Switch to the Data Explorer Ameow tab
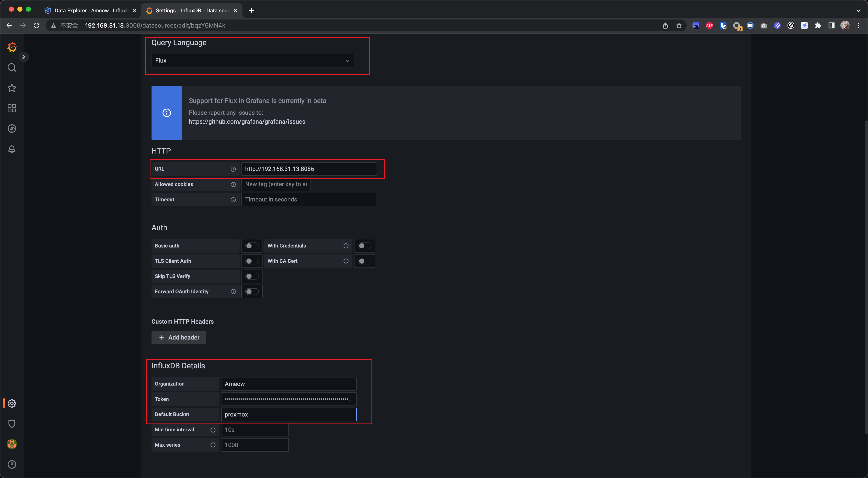Viewport: 868px width, 478px height. coord(90,10)
